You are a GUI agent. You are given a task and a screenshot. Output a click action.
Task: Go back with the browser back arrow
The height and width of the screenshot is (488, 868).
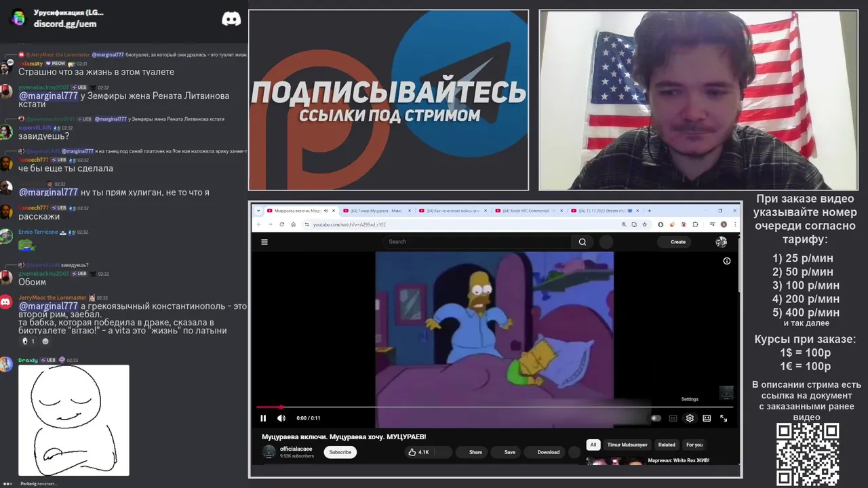[x=258, y=224]
